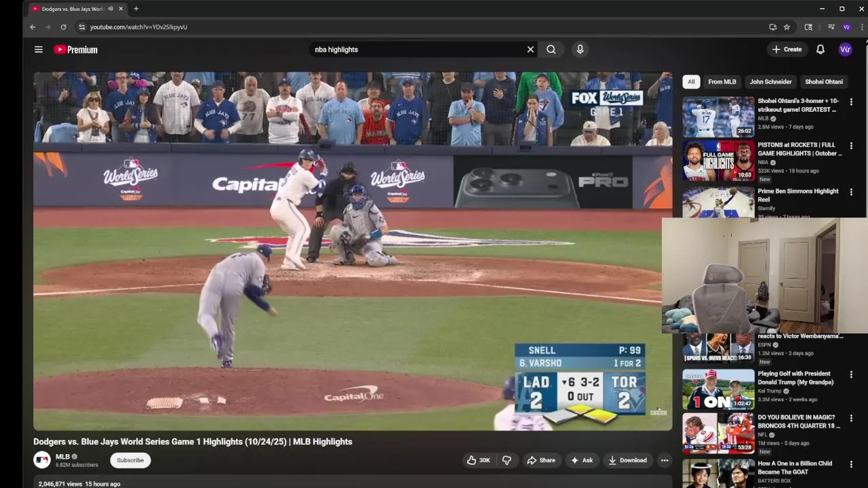The width and height of the screenshot is (868, 488).
Task: Click the MLB channel avatar
Action: [42, 460]
